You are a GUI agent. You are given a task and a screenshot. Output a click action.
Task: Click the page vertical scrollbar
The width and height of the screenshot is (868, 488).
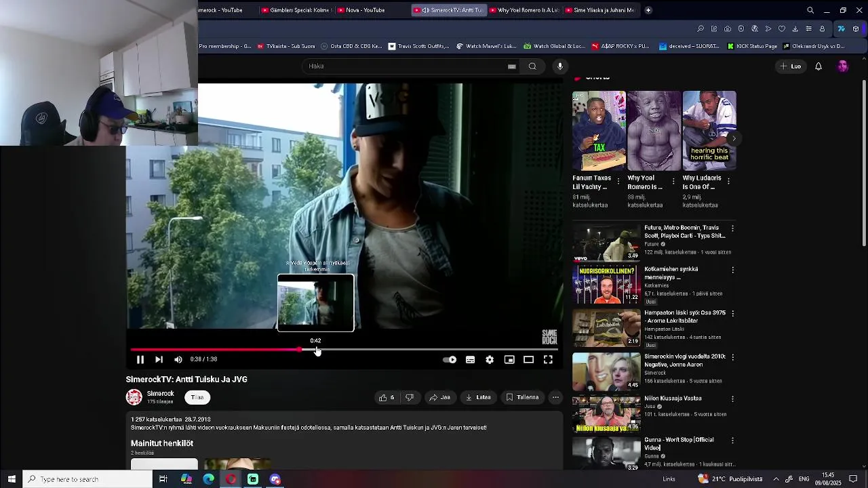coord(864,163)
